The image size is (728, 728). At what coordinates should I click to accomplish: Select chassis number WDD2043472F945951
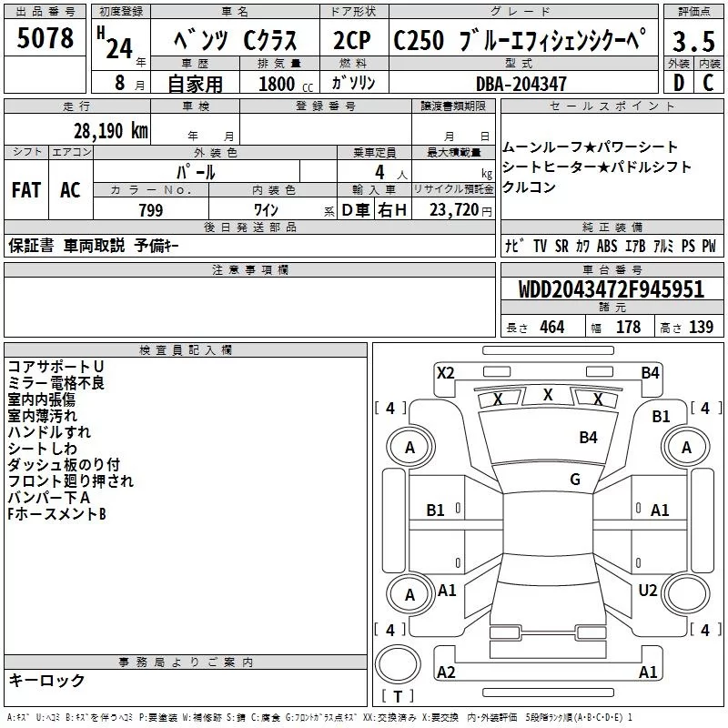[x=612, y=289]
